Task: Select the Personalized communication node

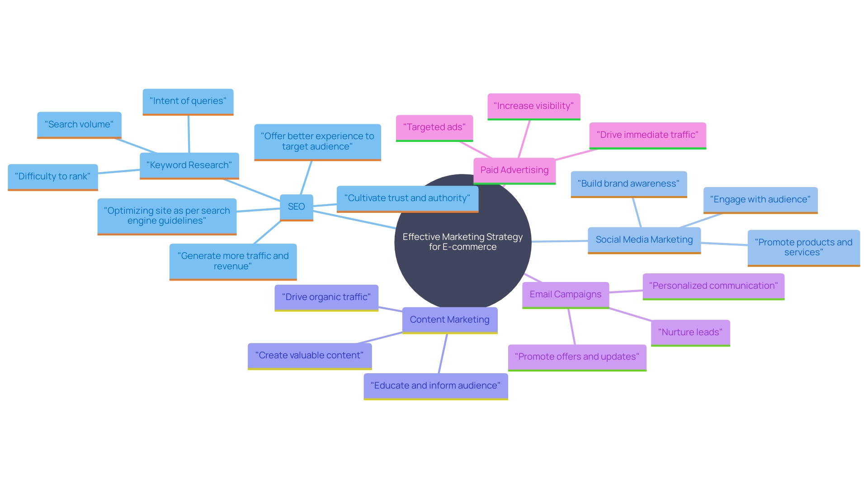Action: [710, 287]
